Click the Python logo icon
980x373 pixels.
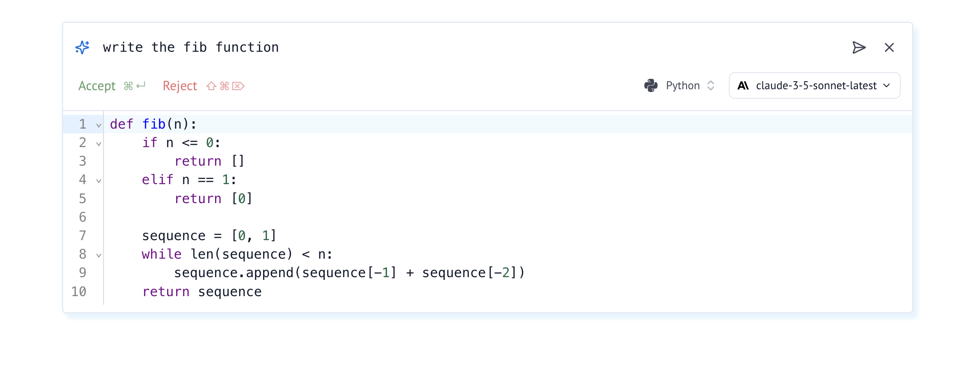650,85
